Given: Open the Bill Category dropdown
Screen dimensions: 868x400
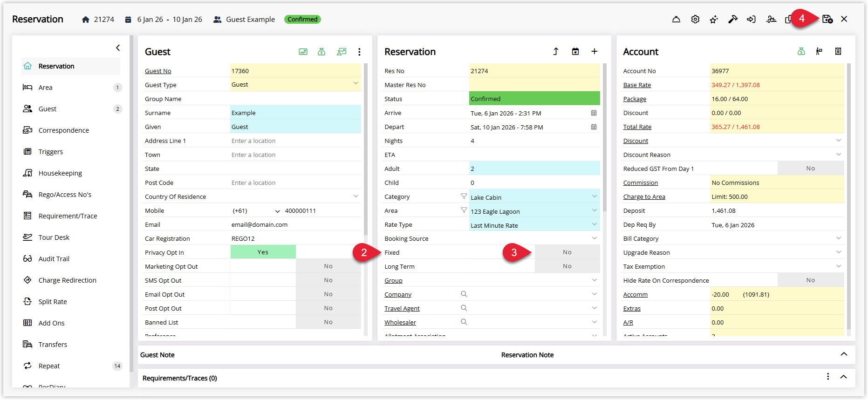Looking at the screenshot, I should pyautogui.click(x=839, y=238).
